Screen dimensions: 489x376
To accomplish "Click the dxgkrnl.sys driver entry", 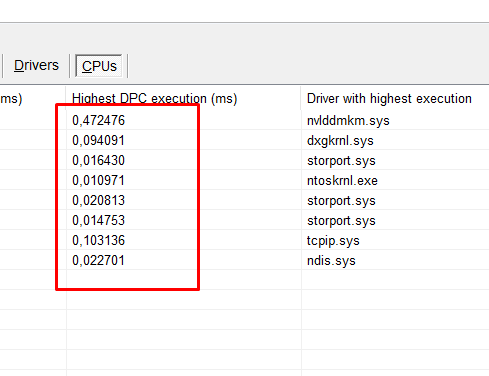I will coord(340,141).
